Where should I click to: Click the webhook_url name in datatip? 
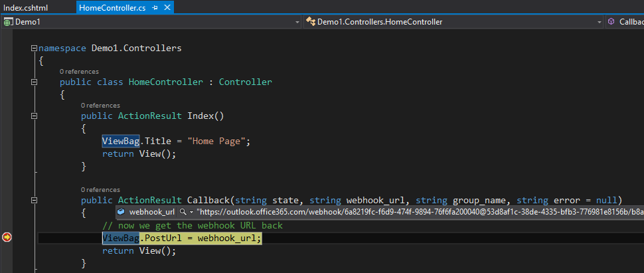pyautogui.click(x=152, y=212)
